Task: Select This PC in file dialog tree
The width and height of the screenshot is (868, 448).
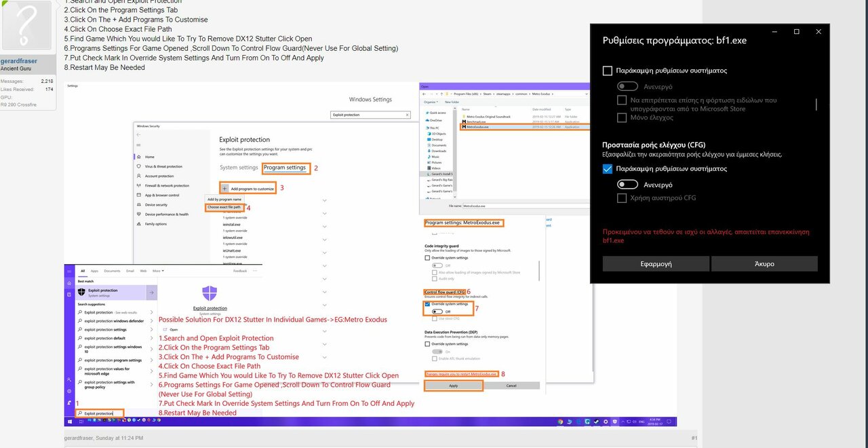Action: tap(433, 128)
